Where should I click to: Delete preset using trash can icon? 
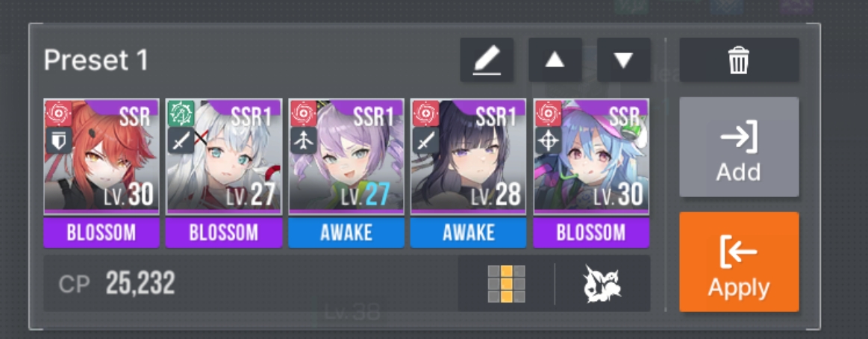point(739,60)
